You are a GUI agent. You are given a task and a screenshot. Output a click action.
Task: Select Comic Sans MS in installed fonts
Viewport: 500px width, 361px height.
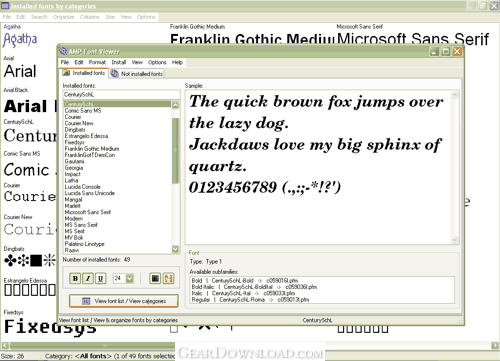point(83,111)
